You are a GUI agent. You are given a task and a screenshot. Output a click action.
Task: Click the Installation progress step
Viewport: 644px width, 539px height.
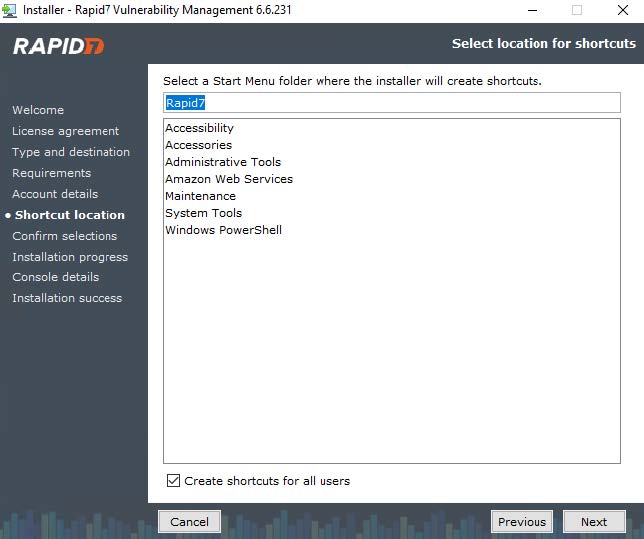tap(70, 257)
